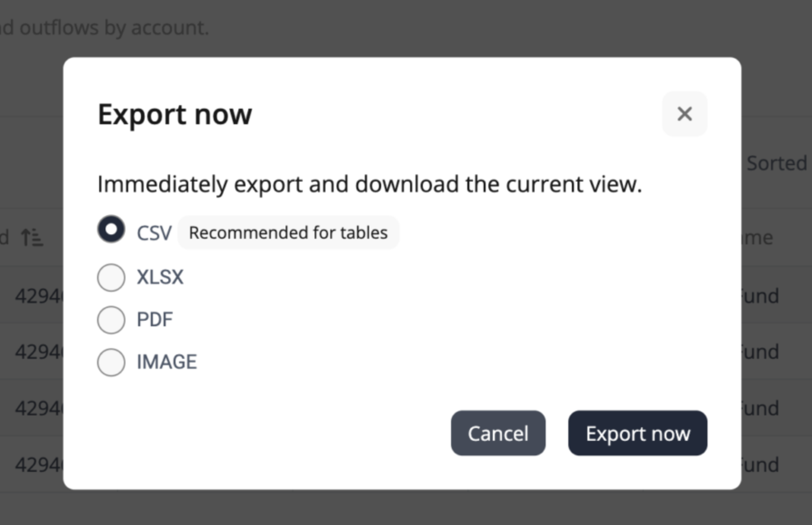Click the PDF format label text
The image size is (812, 525).
(x=155, y=319)
